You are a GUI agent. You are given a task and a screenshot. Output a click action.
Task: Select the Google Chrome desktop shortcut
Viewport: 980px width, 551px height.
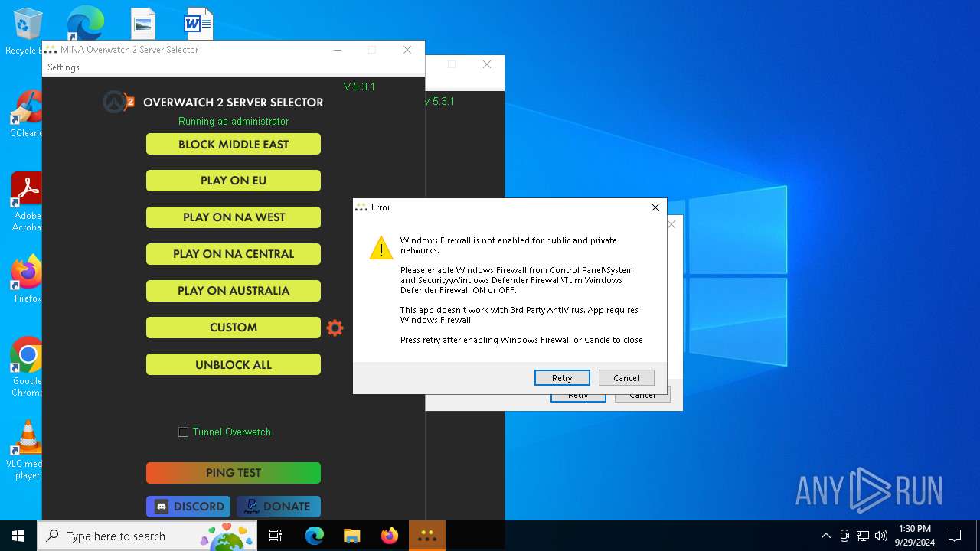click(28, 367)
